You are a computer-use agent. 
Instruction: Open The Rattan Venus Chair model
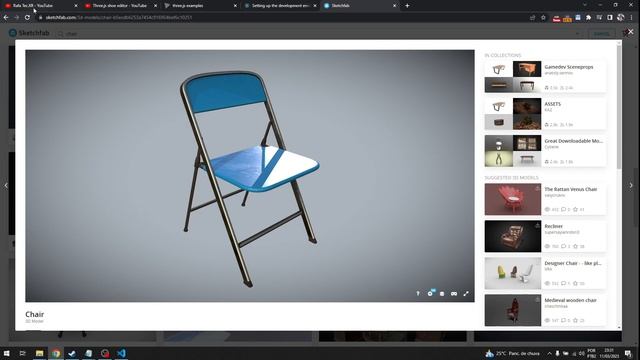click(571, 189)
